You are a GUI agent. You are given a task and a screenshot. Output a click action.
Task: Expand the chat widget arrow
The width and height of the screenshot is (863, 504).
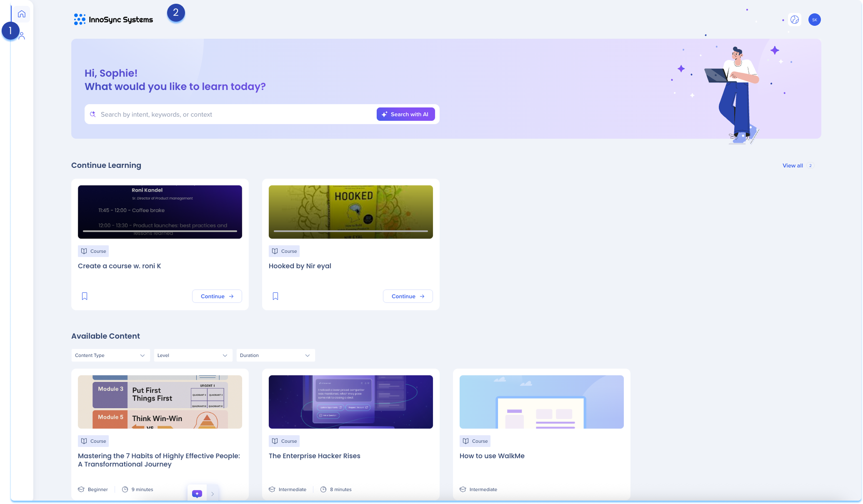[213, 494]
